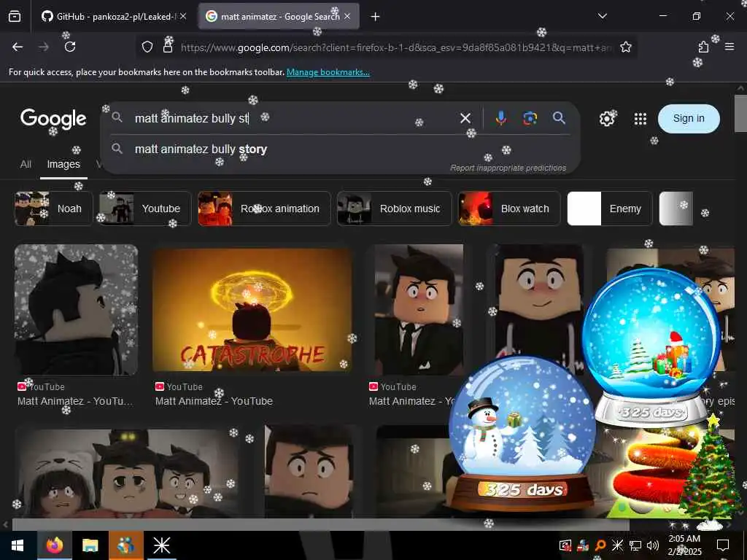
Task: Open the clock showing 2:05 AM
Action: (684, 545)
